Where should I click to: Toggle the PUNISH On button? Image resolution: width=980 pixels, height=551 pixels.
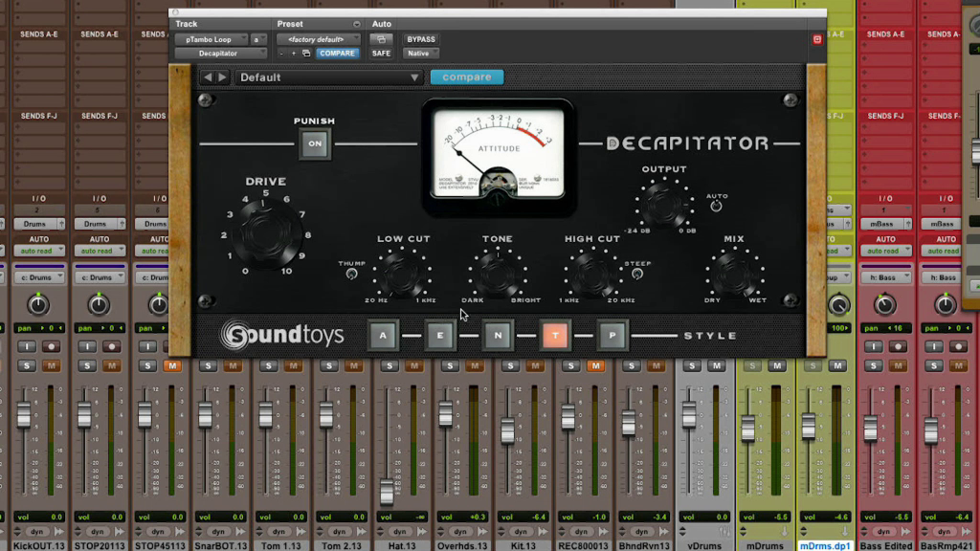[314, 143]
